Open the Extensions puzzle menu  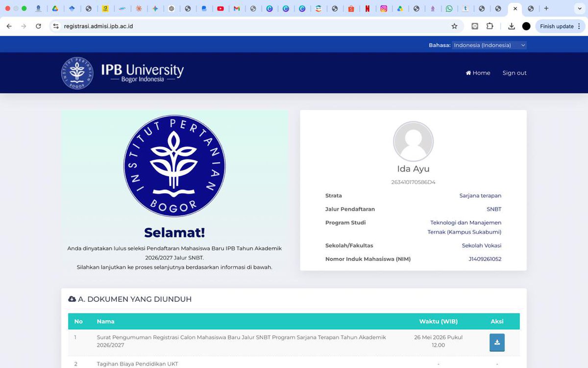click(490, 26)
